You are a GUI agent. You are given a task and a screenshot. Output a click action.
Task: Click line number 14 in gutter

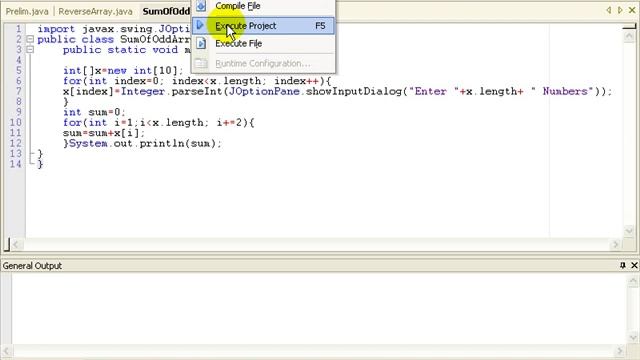[16, 164]
